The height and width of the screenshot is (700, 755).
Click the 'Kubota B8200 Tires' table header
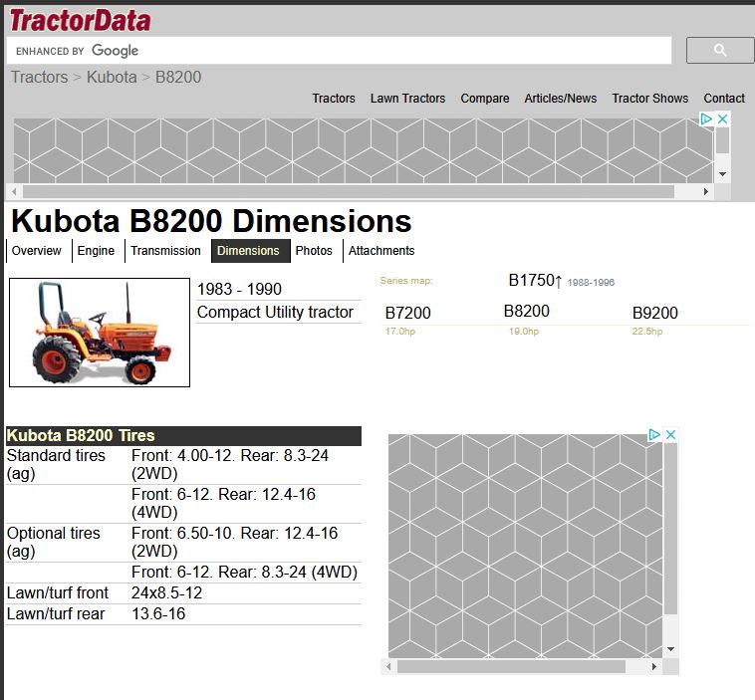183,436
